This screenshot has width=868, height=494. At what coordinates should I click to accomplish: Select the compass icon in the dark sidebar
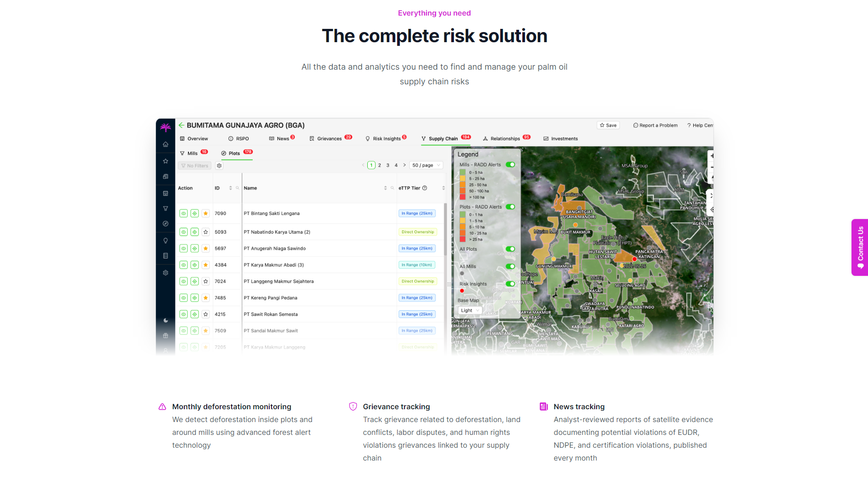[166, 224]
